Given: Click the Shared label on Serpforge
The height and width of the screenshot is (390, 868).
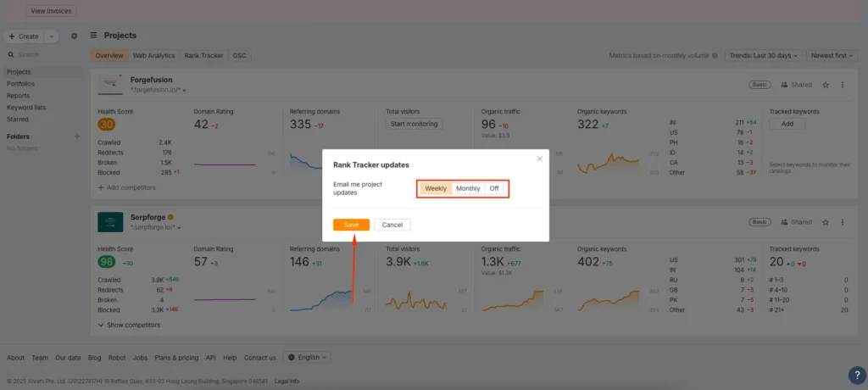Looking at the screenshot, I should click(x=796, y=222).
